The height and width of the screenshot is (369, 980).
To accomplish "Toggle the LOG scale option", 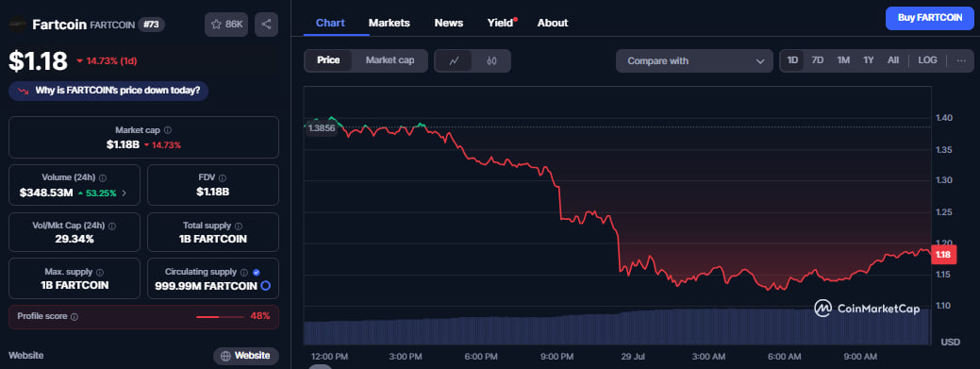I will (x=927, y=60).
